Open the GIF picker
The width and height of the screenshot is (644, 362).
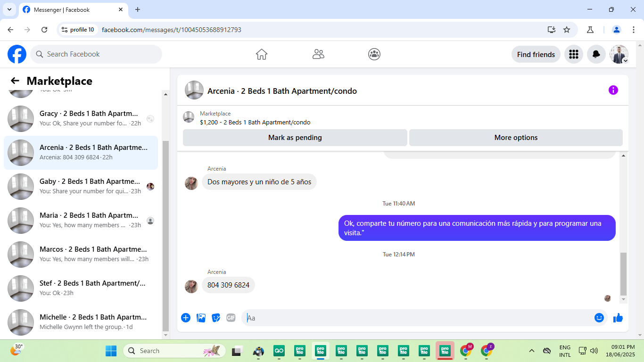tap(231, 318)
